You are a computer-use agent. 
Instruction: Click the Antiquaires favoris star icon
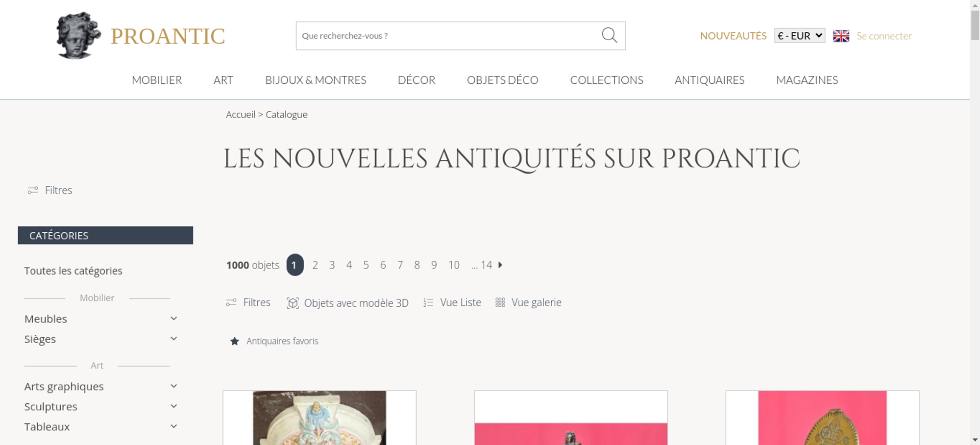(235, 341)
